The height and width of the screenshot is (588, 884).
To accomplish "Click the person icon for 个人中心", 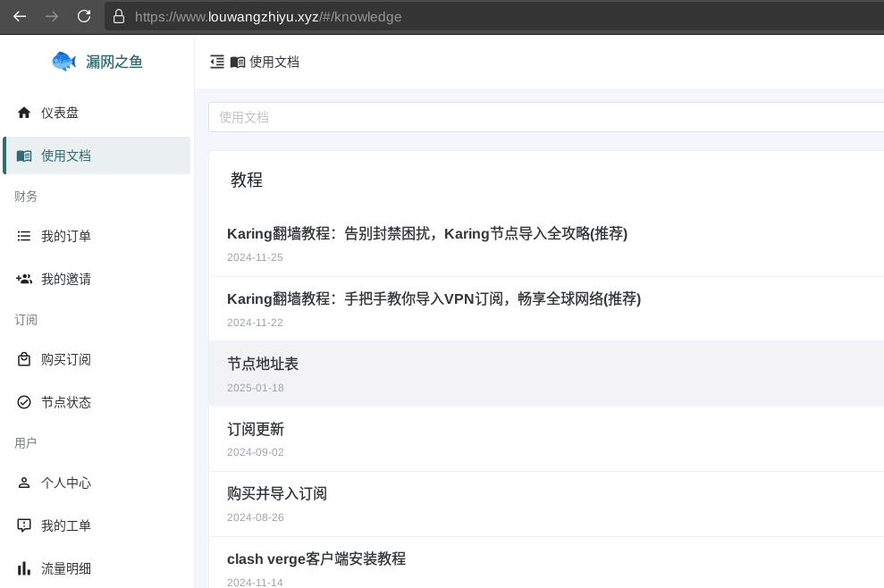I will [24, 483].
